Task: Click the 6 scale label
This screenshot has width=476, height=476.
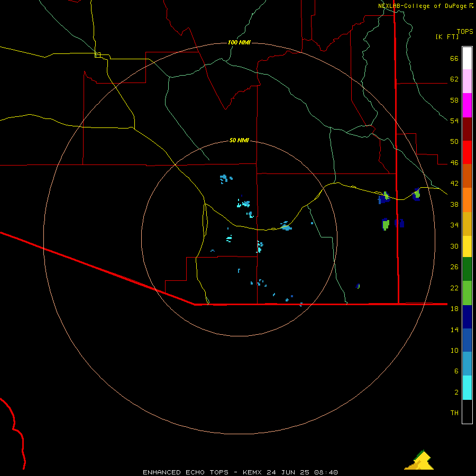Action: [x=456, y=371]
